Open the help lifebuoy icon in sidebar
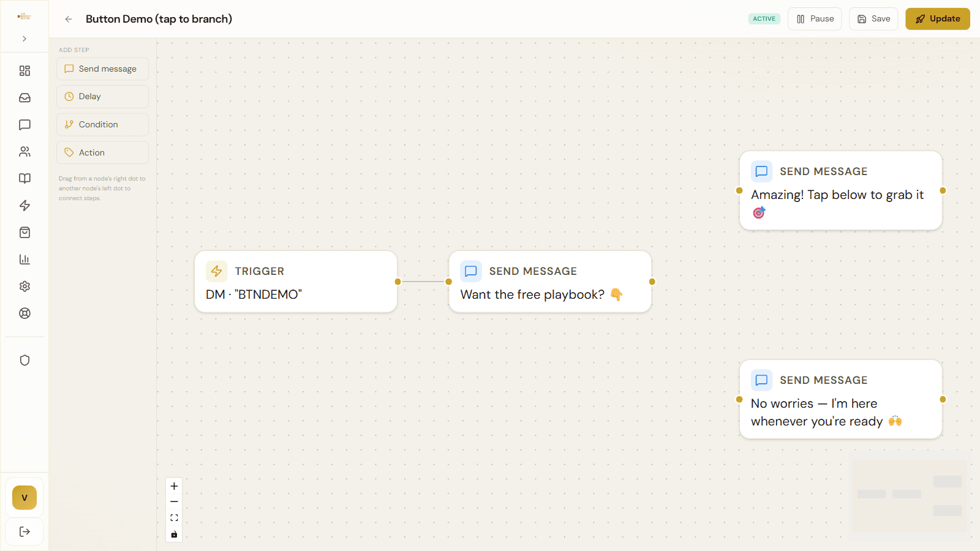 (24, 313)
